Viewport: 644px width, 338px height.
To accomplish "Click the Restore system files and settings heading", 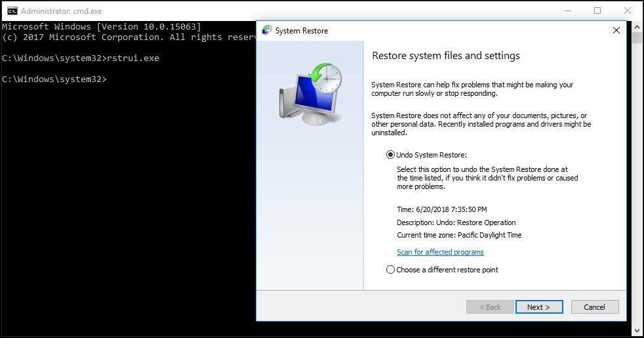I will coord(445,56).
